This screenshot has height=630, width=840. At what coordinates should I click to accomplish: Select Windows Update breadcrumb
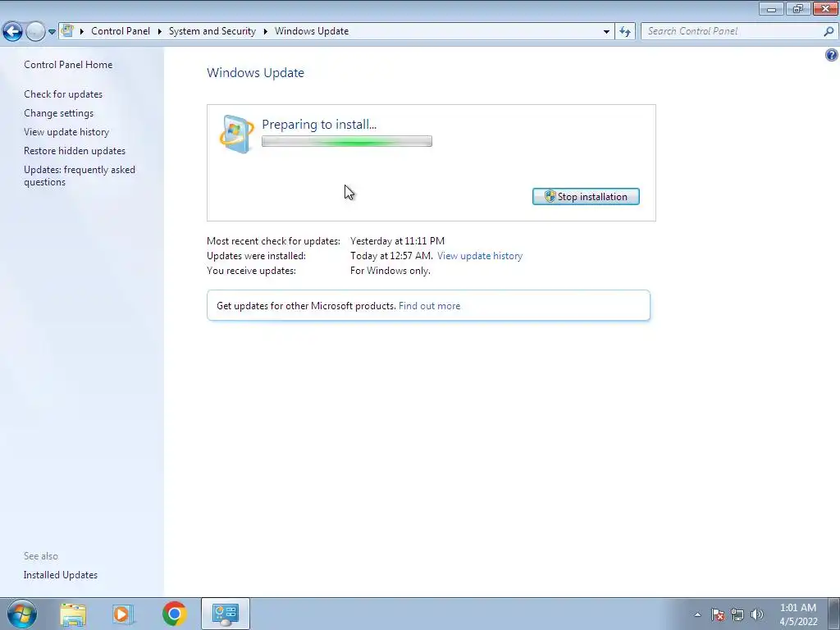(x=312, y=31)
